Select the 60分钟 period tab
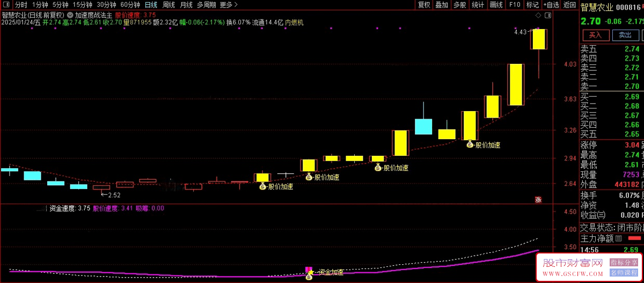The width and height of the screenshot is (644, 283). (x=130, y=5)
